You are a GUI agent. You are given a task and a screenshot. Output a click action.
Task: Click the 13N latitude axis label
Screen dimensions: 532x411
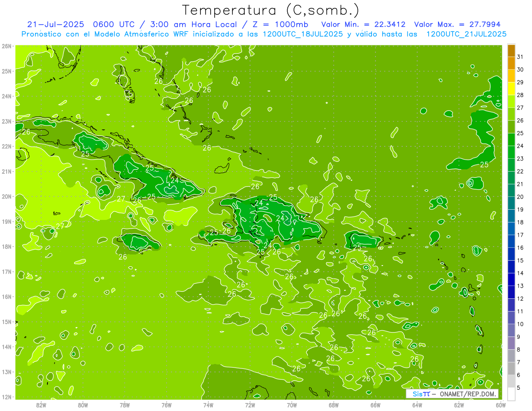[6, 372]
